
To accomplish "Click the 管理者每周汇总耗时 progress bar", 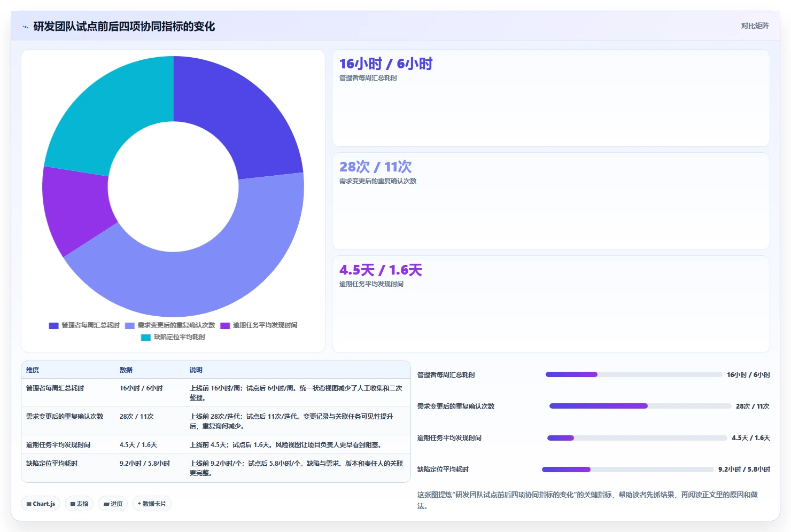I will tap(634, 374).
